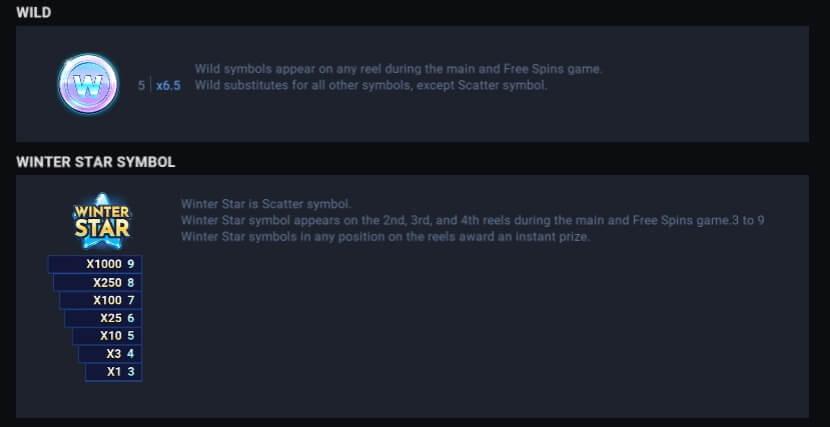The height and width of the screenshot is (427, 830).
Task: Click the wild symbols description text
Action: (398, 77)
